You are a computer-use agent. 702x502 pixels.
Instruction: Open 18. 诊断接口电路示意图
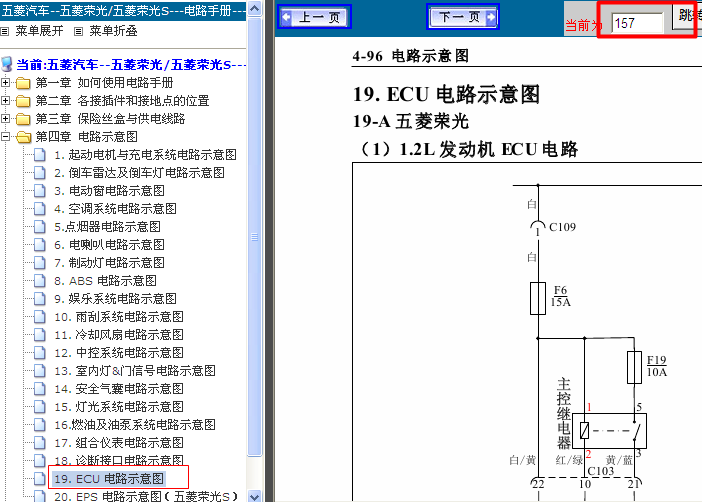pos(119,460)
